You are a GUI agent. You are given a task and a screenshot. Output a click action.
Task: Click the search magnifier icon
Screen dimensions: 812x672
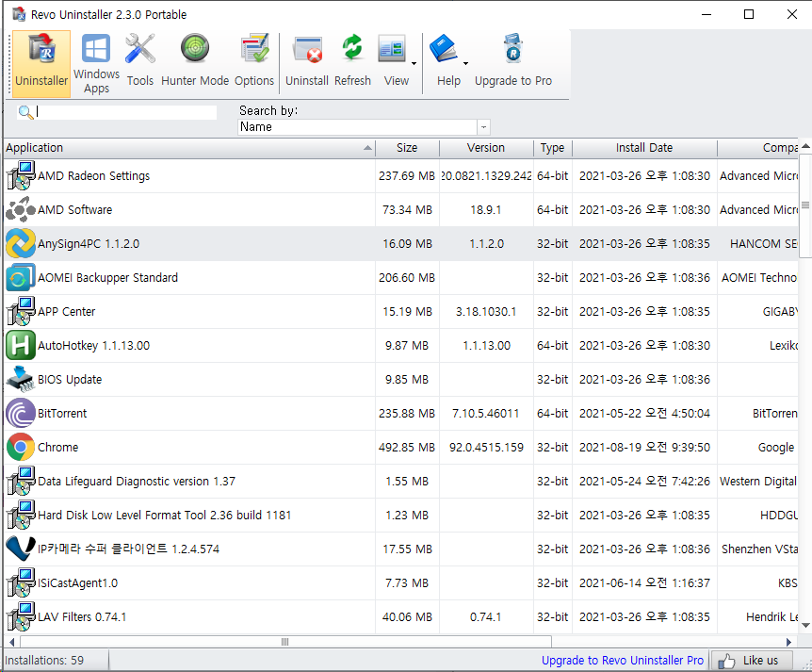(24, 112)
